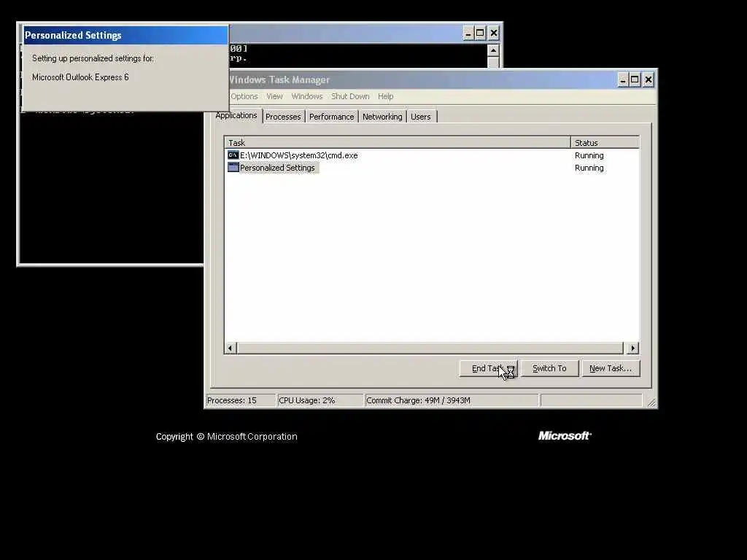The height and width of the screenshot is (560, 747).
Task: Click the Running status of Personalized Settings
Action: [x=589, y=168]
